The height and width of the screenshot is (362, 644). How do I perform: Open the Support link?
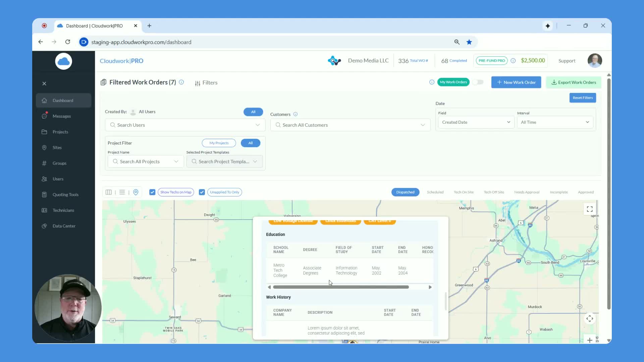[567, 61]
